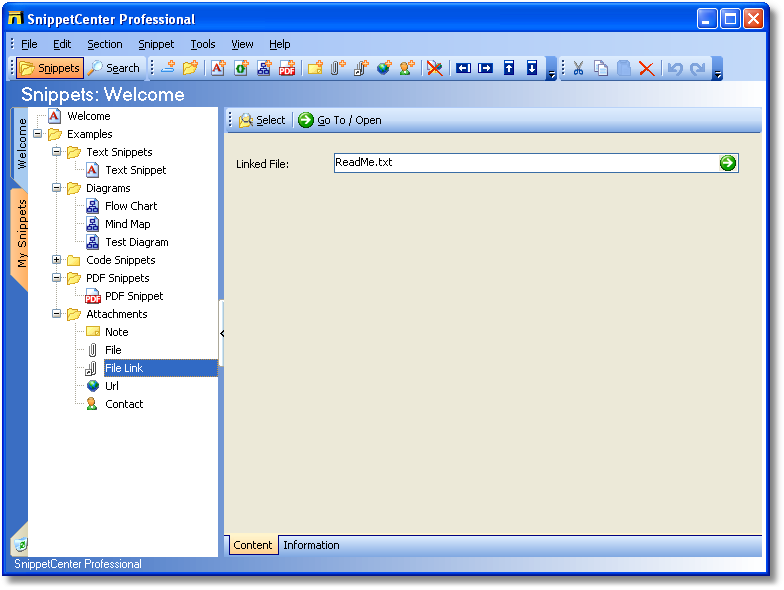Select the Text Snippet tree item
The width and height of the screenshot is (784, 590).
pos(136,170)
